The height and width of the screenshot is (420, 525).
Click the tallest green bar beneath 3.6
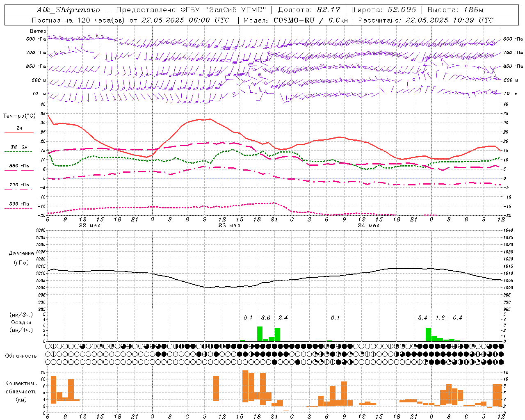[x=260, y=334]
